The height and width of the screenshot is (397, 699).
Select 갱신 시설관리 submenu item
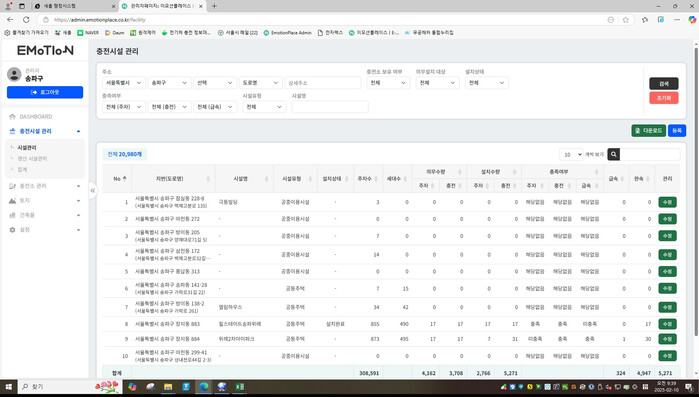tap(32, 159)
